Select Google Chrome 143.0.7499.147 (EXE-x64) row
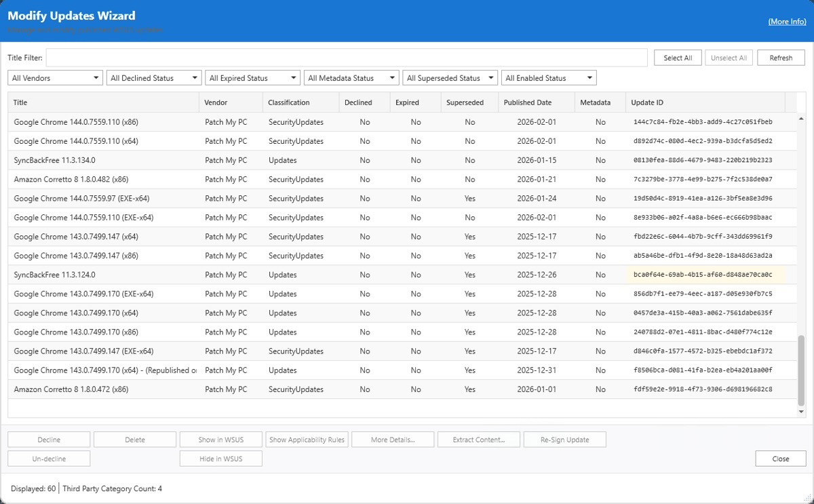 [x=402, y=351]
